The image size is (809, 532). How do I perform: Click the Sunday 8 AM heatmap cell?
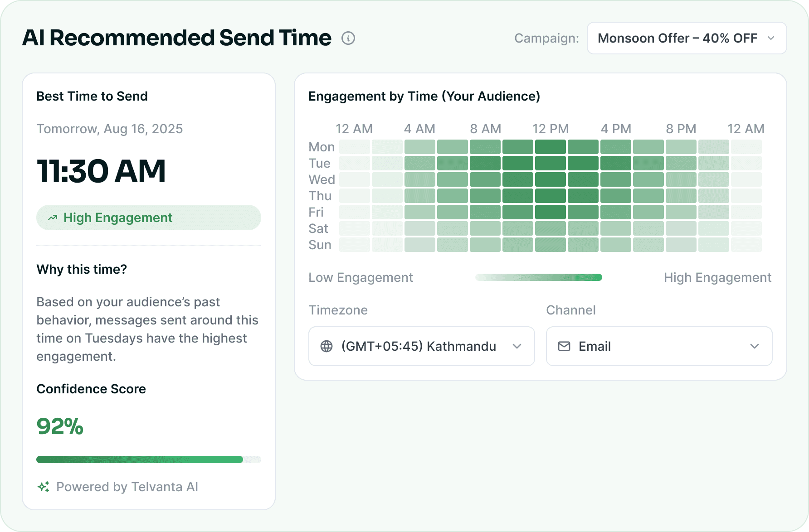[x=485, y=245]
